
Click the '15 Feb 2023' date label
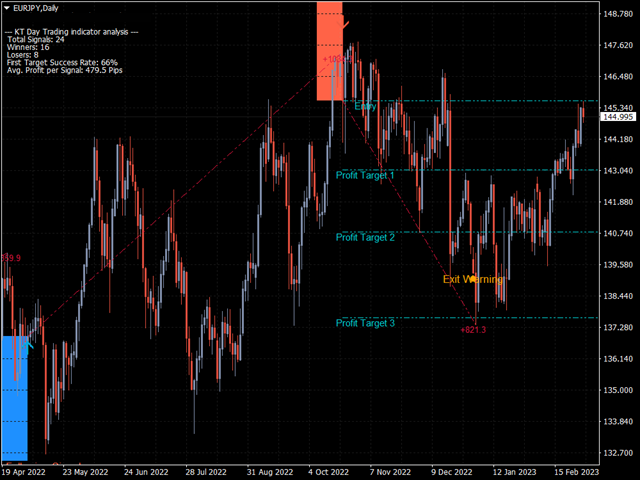(x=576, y=472)
